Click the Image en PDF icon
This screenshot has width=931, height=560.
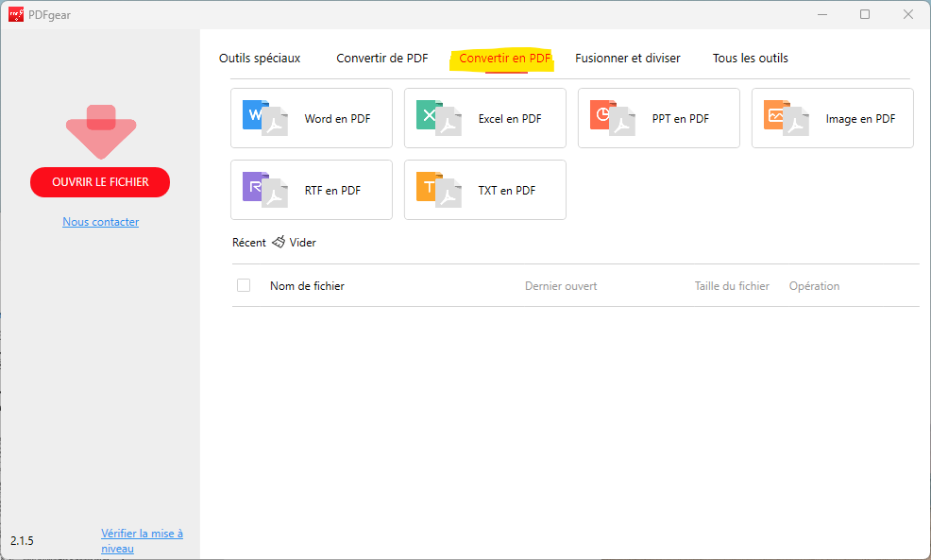(787, 118)
